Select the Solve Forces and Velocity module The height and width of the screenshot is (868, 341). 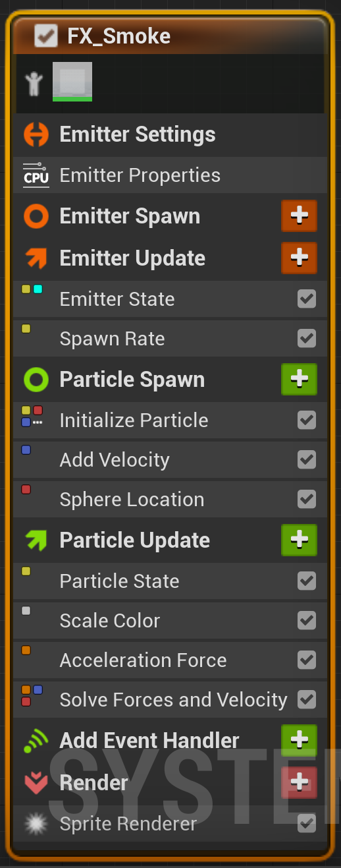tap(170, 700)
